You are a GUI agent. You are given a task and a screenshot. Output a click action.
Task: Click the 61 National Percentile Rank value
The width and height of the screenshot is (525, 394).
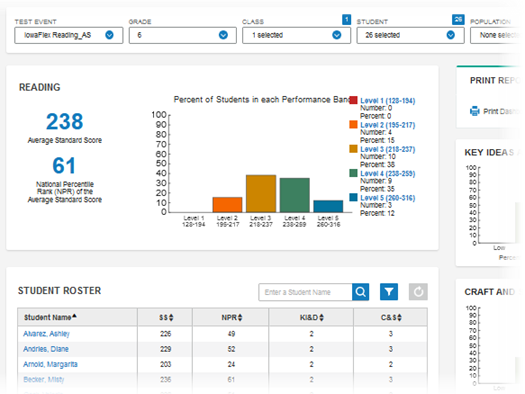pyautogui.click(x=64, y=165)
